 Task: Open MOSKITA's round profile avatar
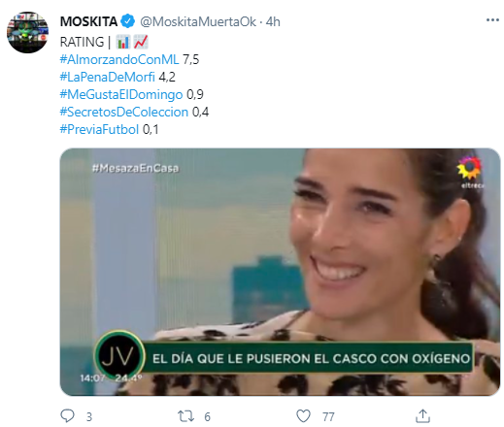point(27,32)
